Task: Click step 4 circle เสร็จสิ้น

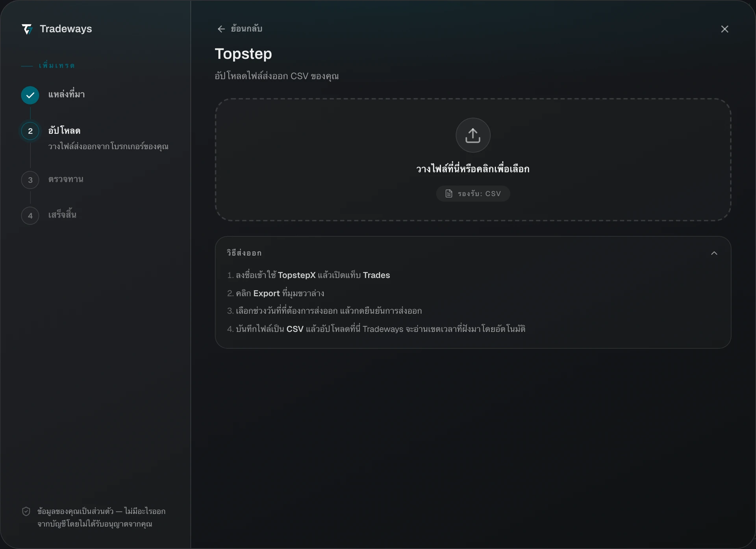Action: (30, 216)
